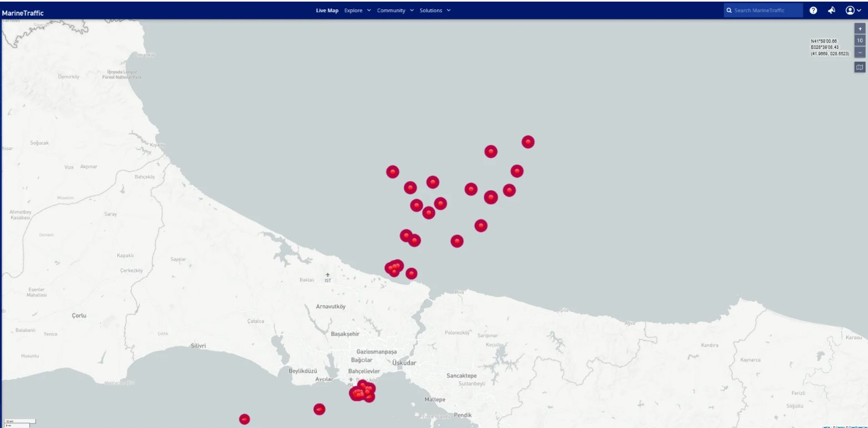868x428 pixels.
Task: Zoom out with the minus button
Action: click(x=860, y=52)
